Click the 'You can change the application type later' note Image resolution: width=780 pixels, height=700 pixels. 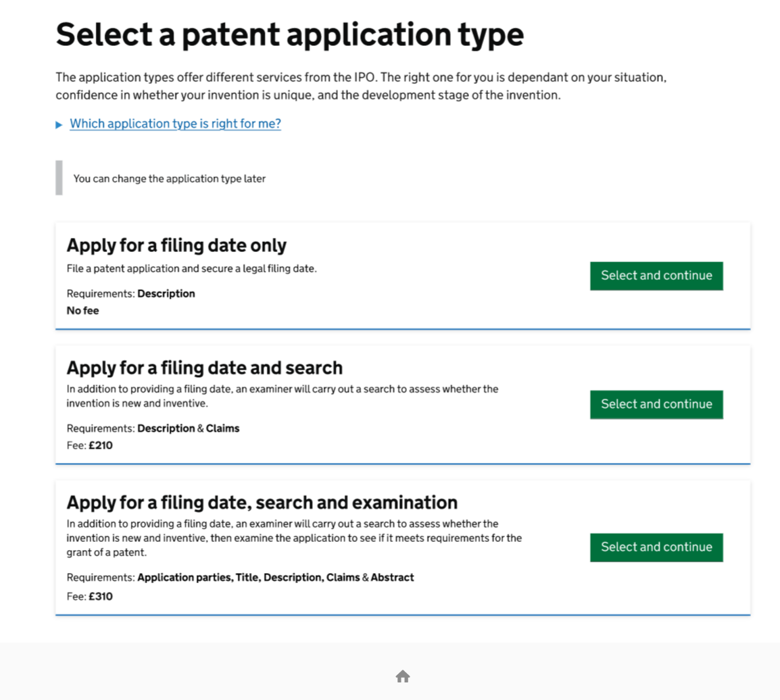point(169,179)
